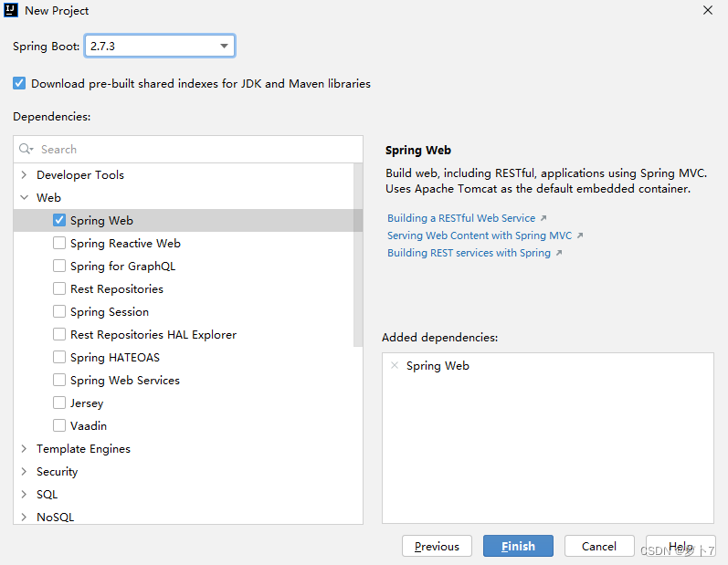728x565 pixels.
Task: Uncheck the Spring Web dependency
Action: 59,220
